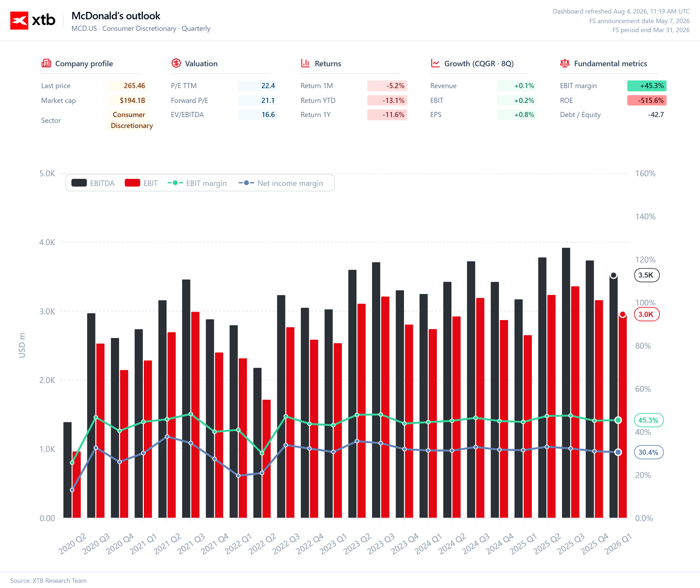Click the 45.3% EBIT margin end label
This screenshot has height=588, width=700.
point(649,420)
